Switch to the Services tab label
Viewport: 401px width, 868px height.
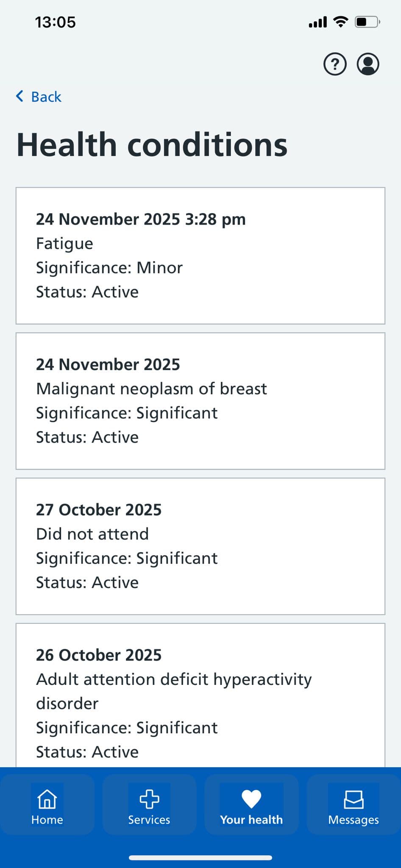pos(149,820)
